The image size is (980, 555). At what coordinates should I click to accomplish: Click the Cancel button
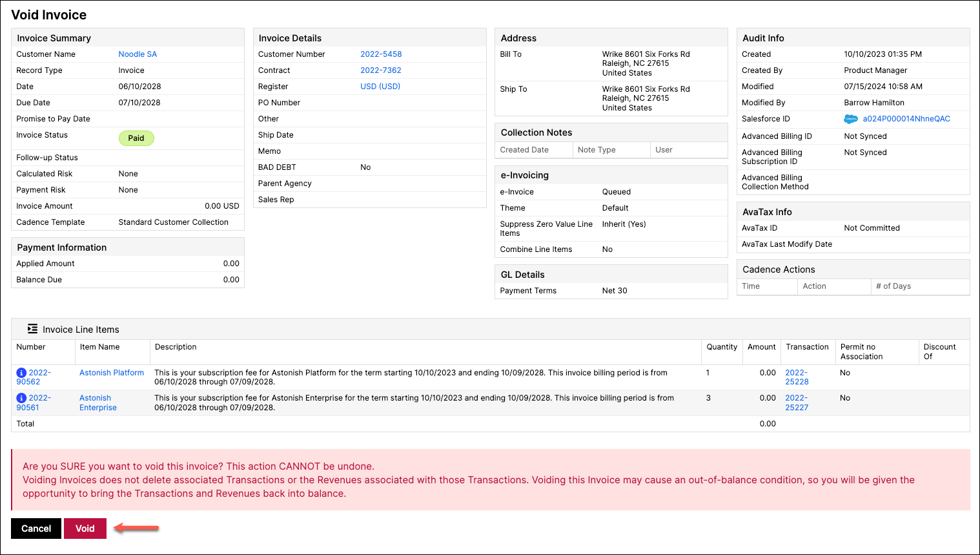[x=36, y=529]
